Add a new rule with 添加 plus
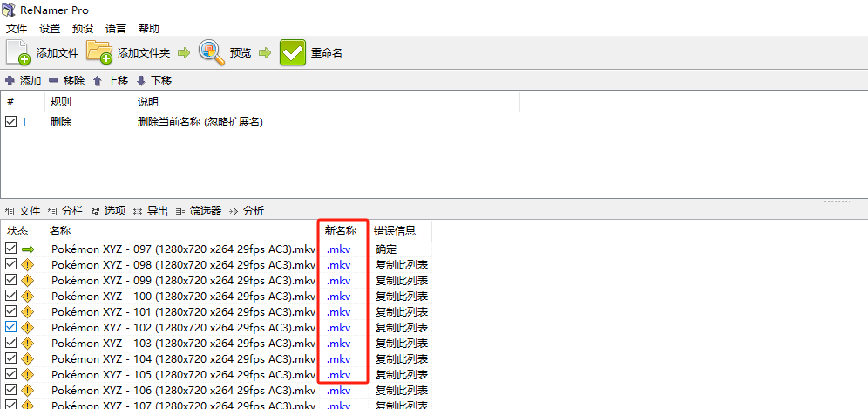Screen dimensions: 868x409 click(x=23, y=81)
